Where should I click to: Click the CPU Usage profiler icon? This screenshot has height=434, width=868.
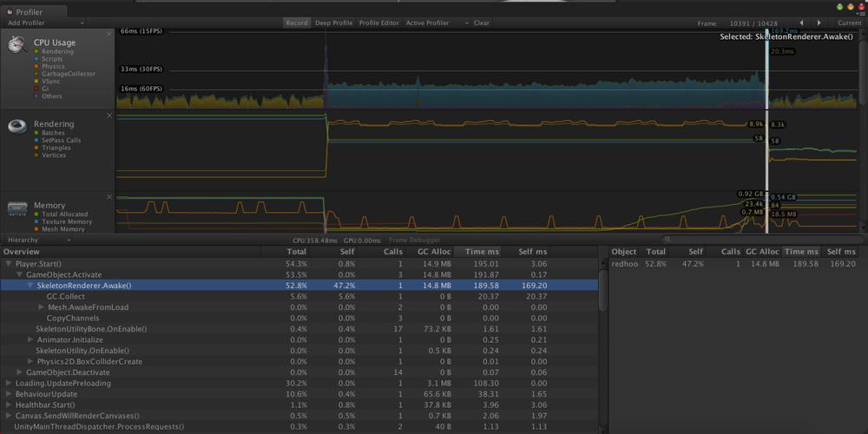pyautogui.click(x=16, y=45)
